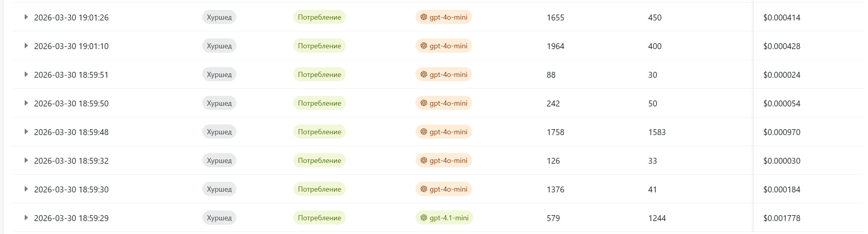
Task: Expand the 18:59:48 log row
Action: coord(26,132)
